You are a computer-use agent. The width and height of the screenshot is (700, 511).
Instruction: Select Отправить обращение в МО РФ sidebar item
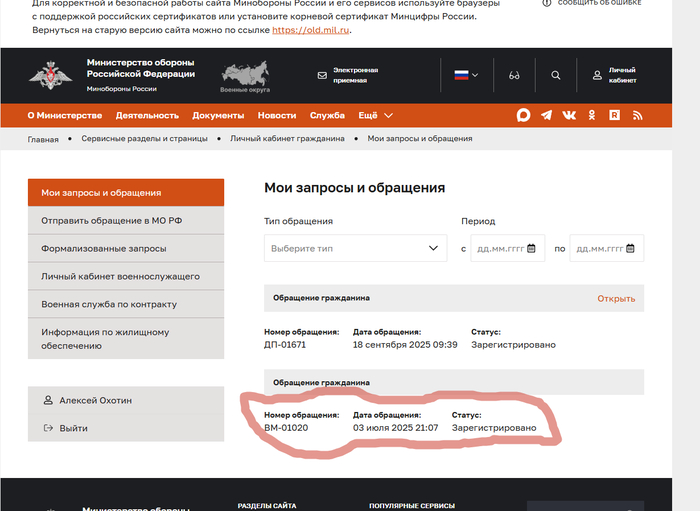click(x=109, y=220)
